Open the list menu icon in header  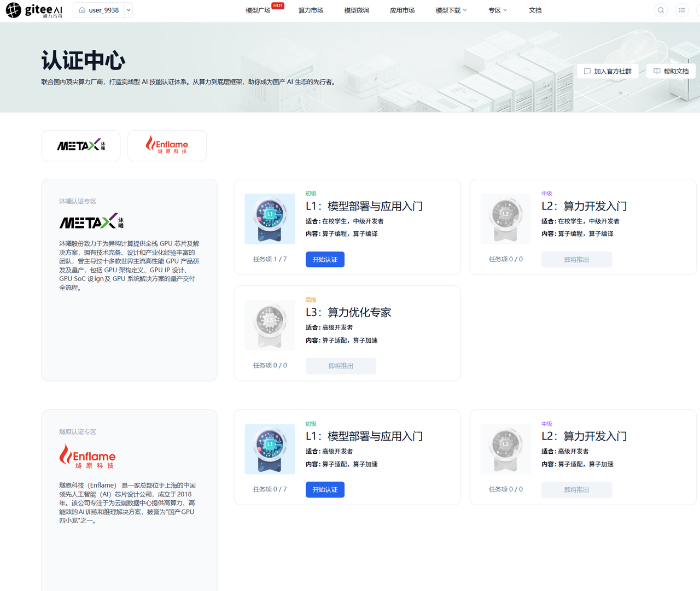pos(682,10)
